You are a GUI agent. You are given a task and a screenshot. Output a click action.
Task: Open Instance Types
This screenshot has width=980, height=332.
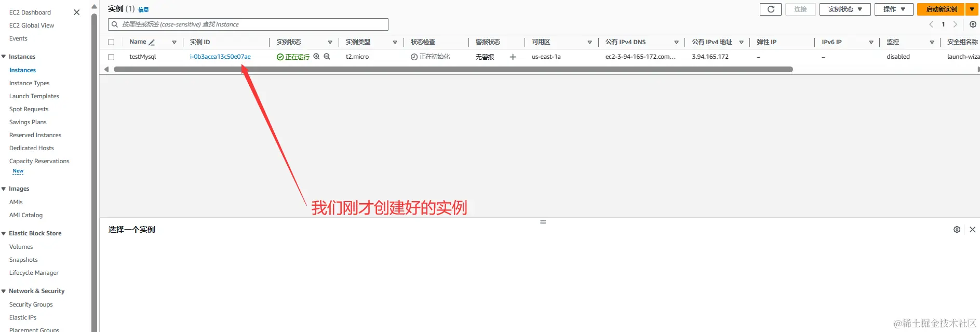click(x=30, y=83)
